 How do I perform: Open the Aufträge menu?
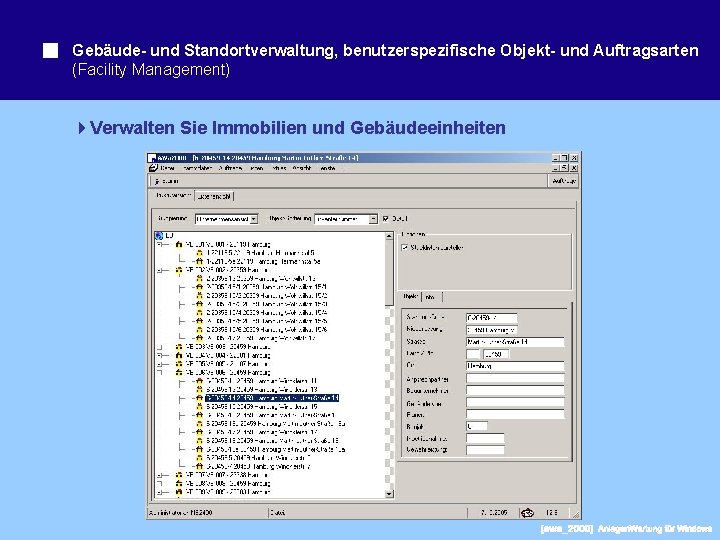point(230,168)
